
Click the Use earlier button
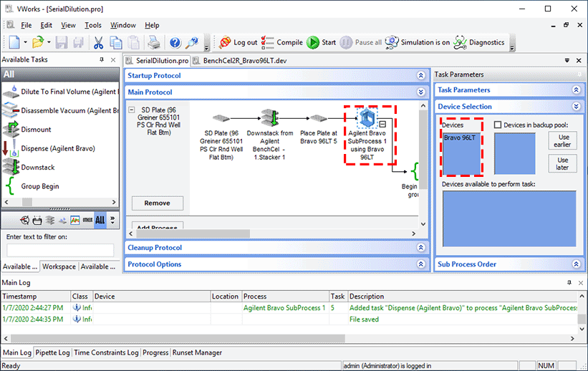(x=562, y=140)
